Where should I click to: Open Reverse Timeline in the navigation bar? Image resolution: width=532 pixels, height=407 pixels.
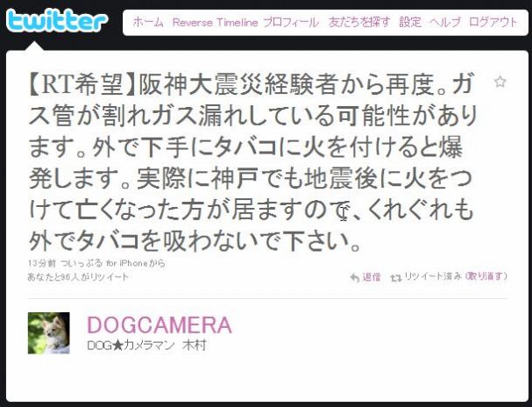pos(215,23)
